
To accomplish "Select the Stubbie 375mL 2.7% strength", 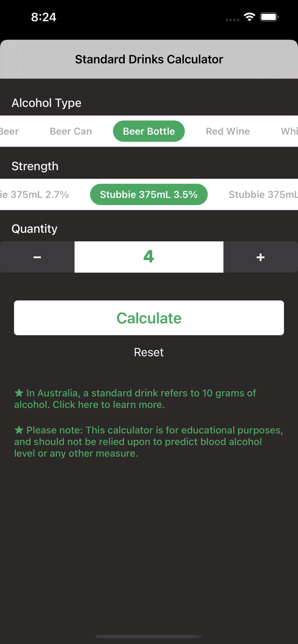I will [x=34, y=194].
